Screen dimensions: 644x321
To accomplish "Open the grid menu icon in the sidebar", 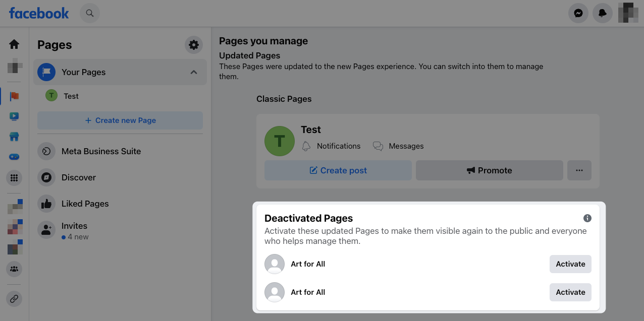I will [14, 177].
